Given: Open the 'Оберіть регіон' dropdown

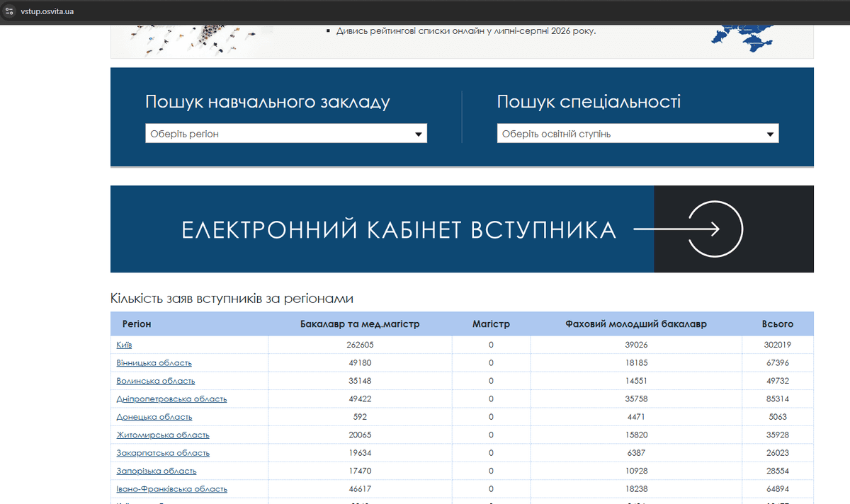Looking at the screenshot, I should pyautogui.click(x=286, y=134).
